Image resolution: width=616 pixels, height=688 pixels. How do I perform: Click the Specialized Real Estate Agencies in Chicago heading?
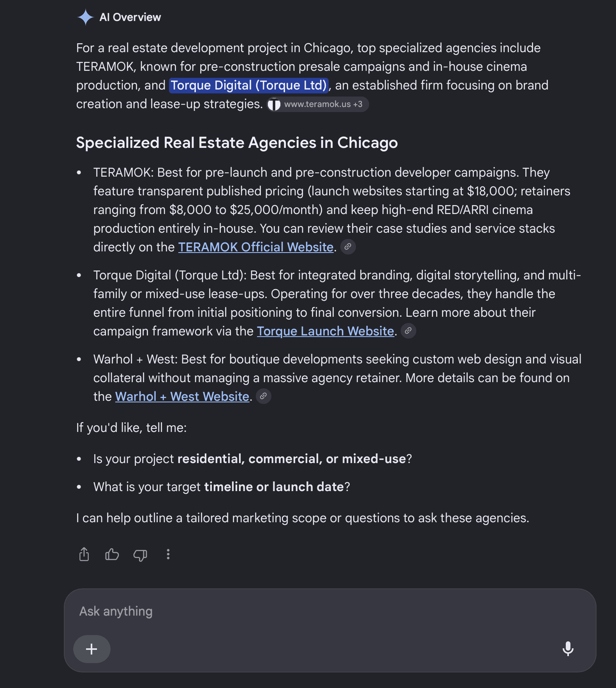coord(237,143)
